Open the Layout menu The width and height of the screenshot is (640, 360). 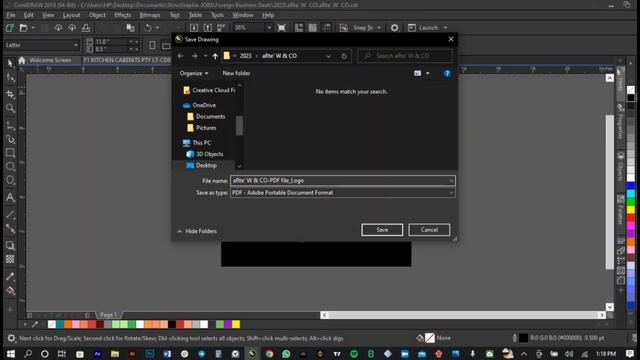pos(71,15)
